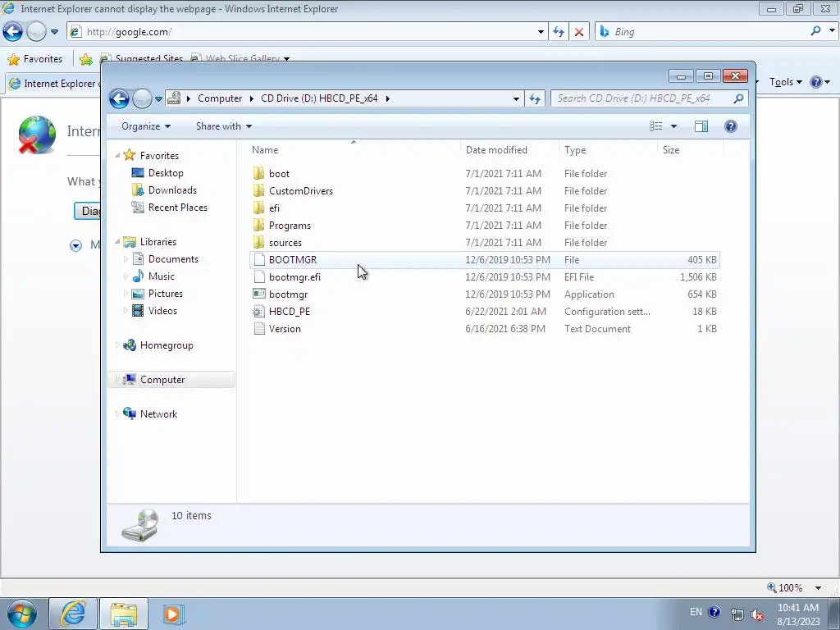This screenshot has width=840, height=630.
Task: Stop loading the Internet Explorer page
Action: click(x=579, y=32)
